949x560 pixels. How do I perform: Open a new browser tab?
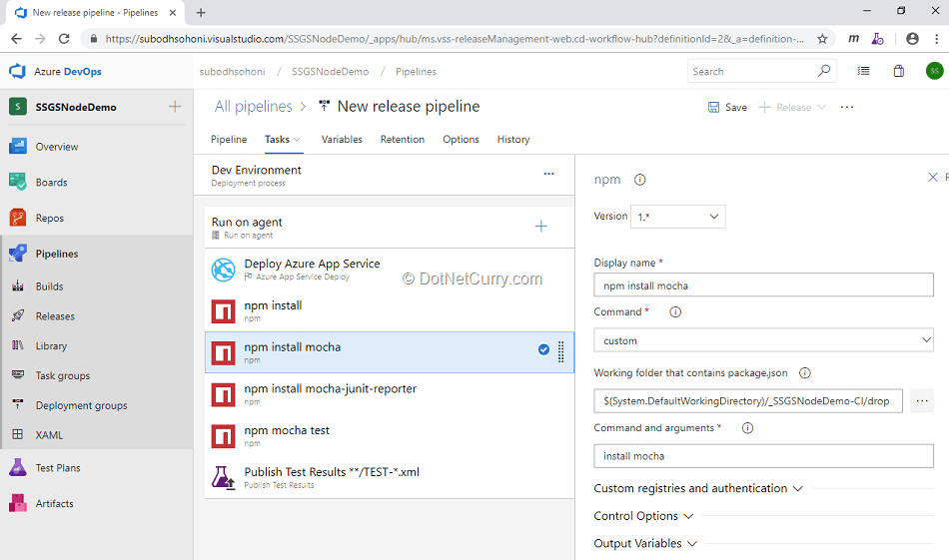tap(201, 12)
